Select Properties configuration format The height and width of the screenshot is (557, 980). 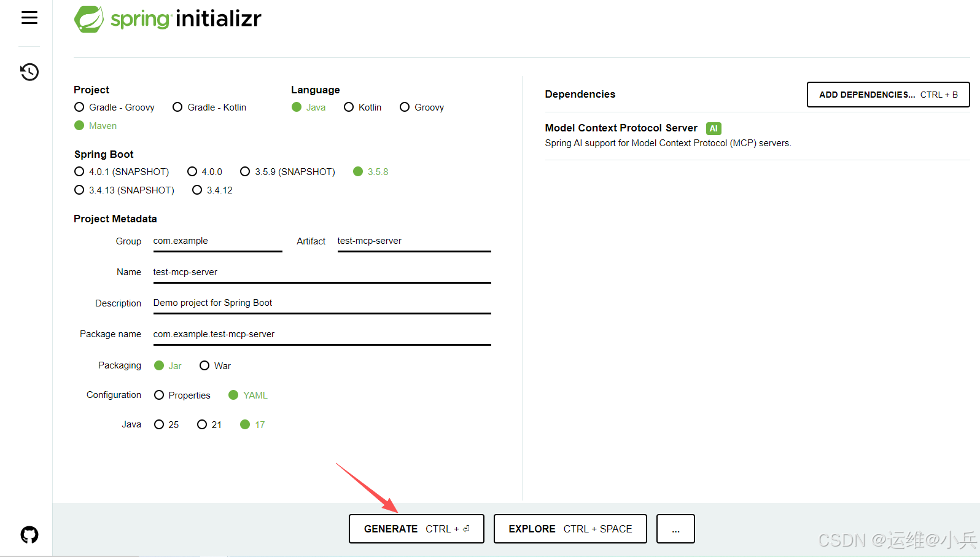(182, 395)
